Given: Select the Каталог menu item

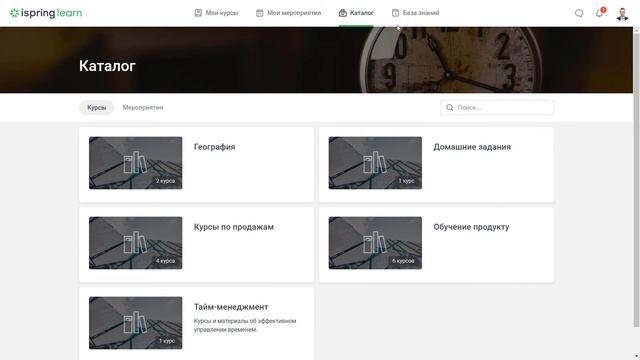Looking at the screenshot, I should coord(356,13).
